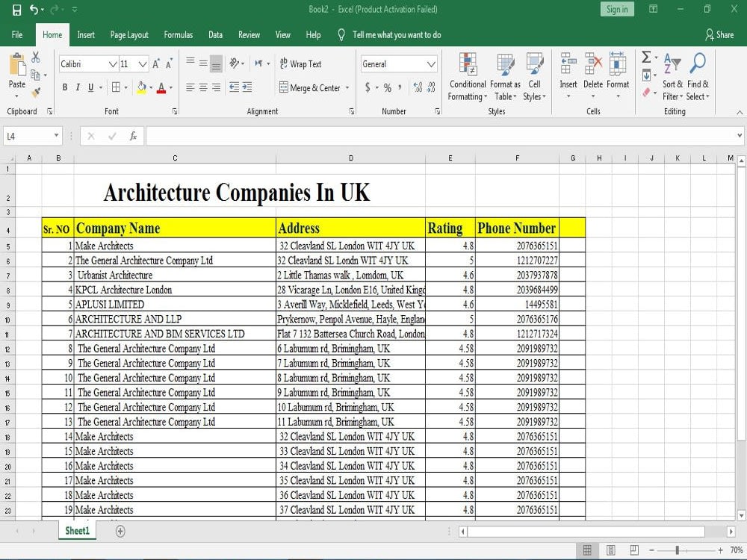Image resolution: width=747 pixels, height=560 pixels.
Task: Click the Decrease Decimal icon
Action: click(x=431, y=87)
